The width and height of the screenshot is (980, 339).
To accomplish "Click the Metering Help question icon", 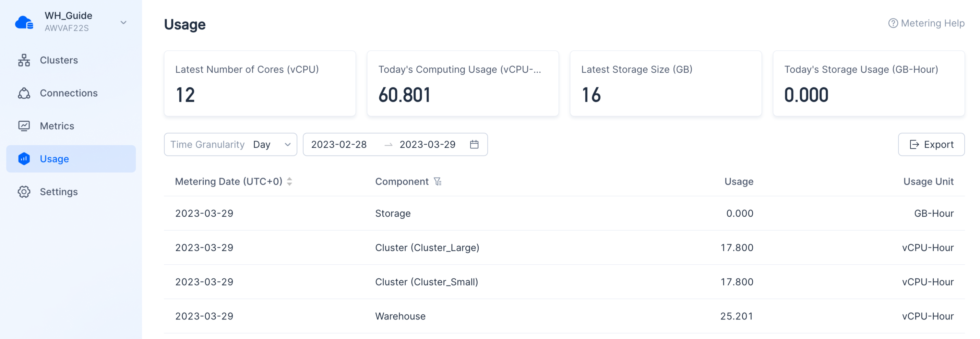I will tap(893, 23).
